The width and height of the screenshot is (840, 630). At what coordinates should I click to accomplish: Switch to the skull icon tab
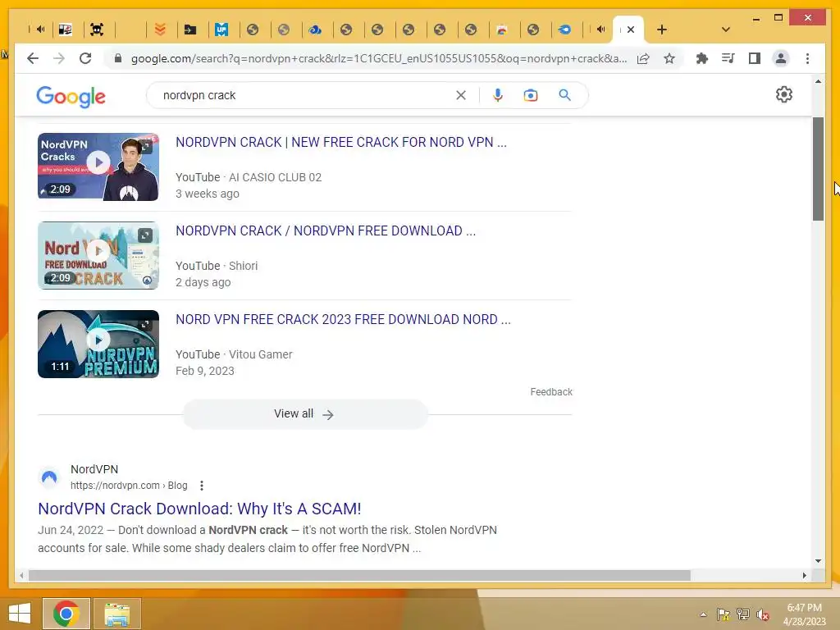[97, 30]
